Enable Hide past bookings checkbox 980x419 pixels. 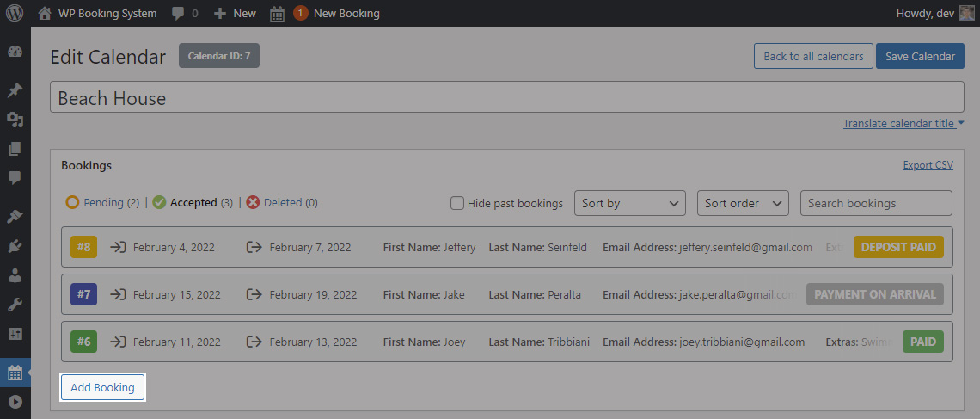457,203
